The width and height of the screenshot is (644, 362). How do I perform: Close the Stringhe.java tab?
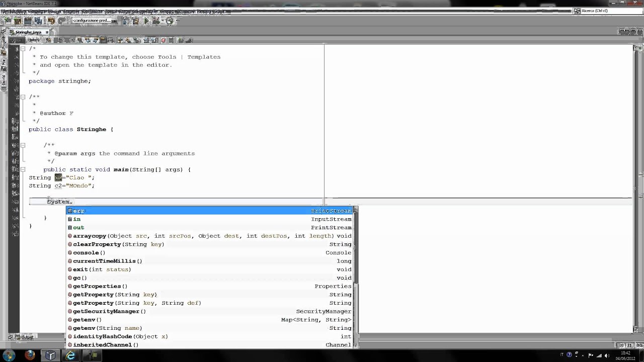coord(47,32)
